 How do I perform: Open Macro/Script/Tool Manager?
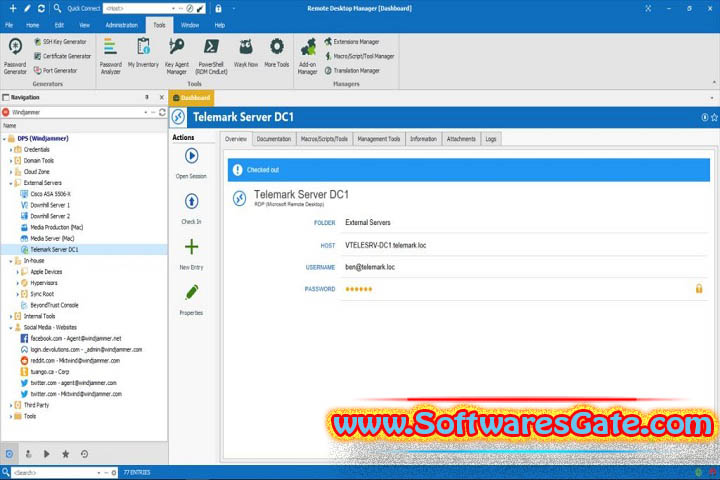[359, 56]
